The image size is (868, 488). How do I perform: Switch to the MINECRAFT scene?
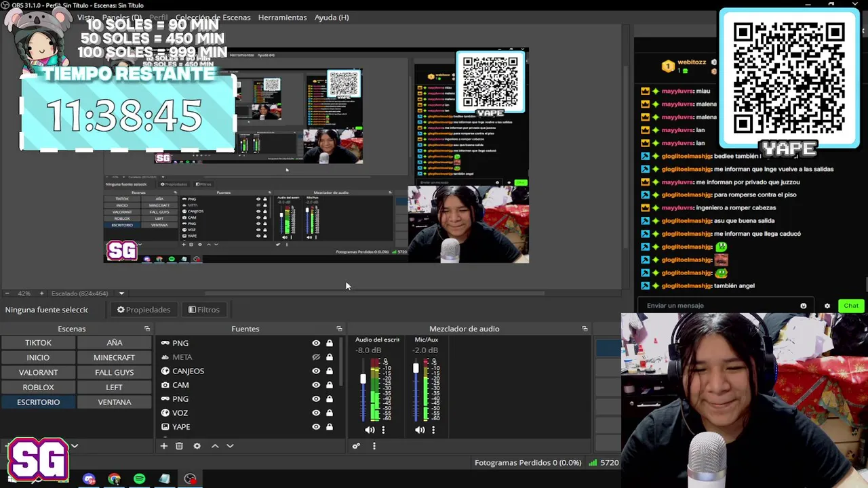pos(114,358)
